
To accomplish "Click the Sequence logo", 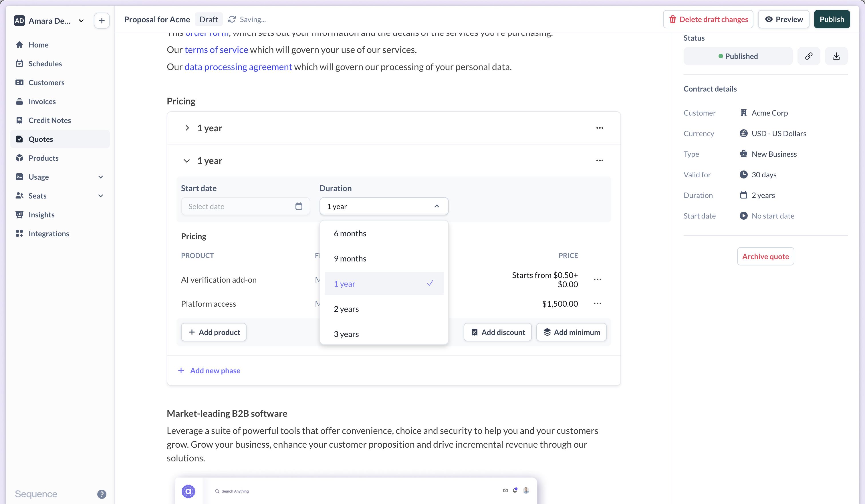I will [36, 494].
